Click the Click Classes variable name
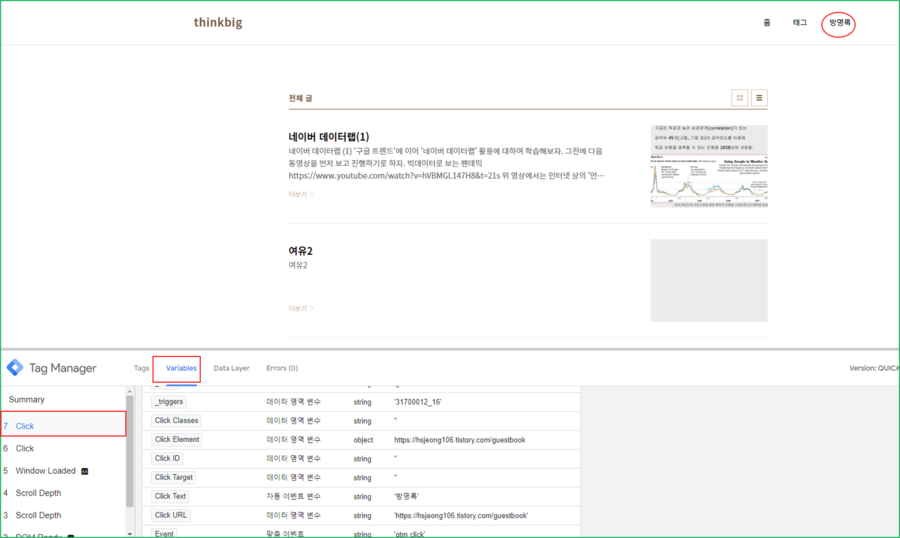Viewport: 900px width, 538px height. (x=176, y=421)
